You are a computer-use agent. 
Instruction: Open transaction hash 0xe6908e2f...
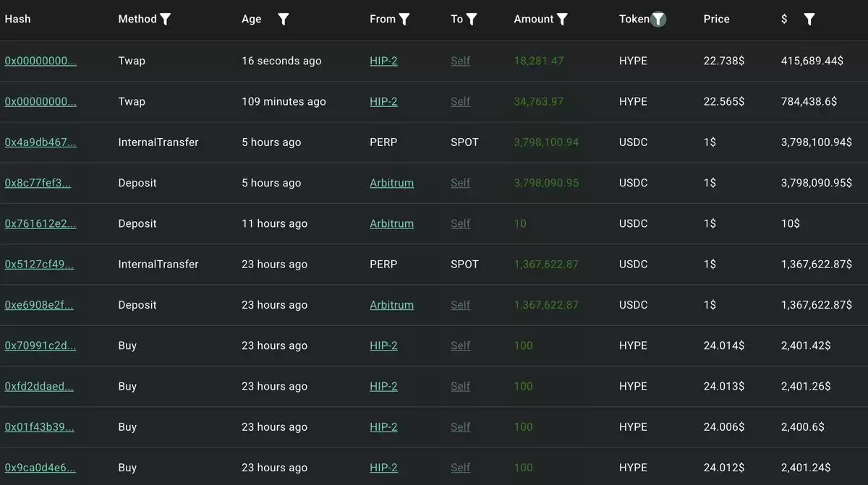click(x=39, y=305)
